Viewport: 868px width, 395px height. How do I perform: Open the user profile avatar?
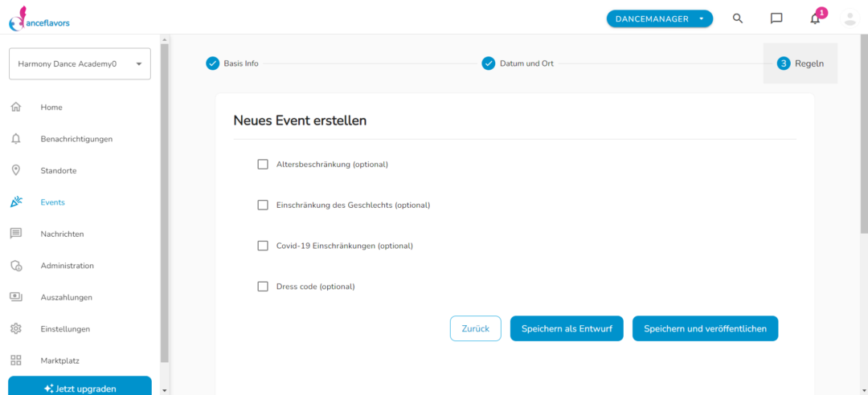pos(850,18)
